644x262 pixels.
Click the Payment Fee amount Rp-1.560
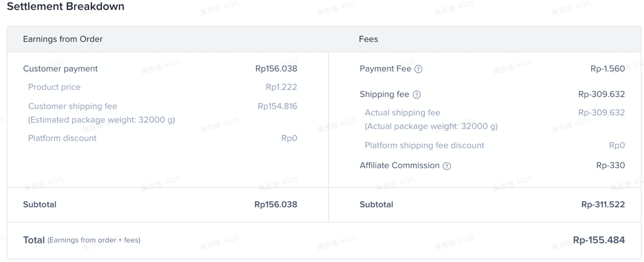(608, 69)
